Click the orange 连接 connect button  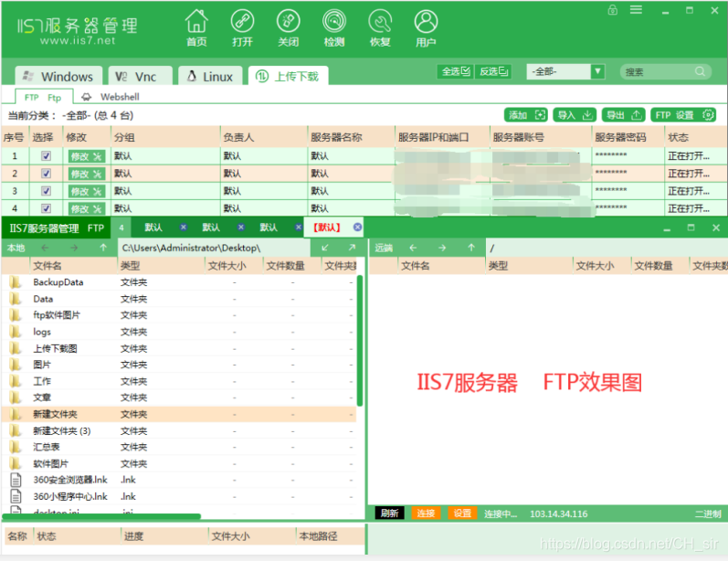(426, 513)
